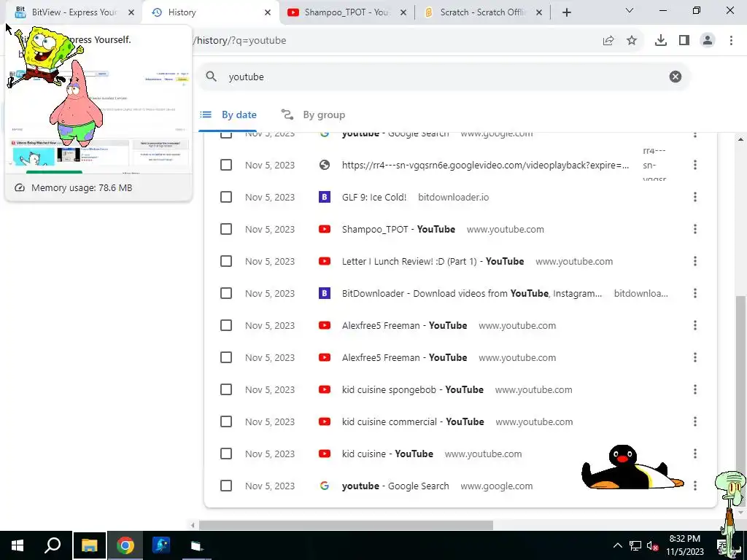The height and width of the screenshot is (560, 747).
Task: Open the kid cuisine spongebob - YouTube link
Action: pos(413,389)
